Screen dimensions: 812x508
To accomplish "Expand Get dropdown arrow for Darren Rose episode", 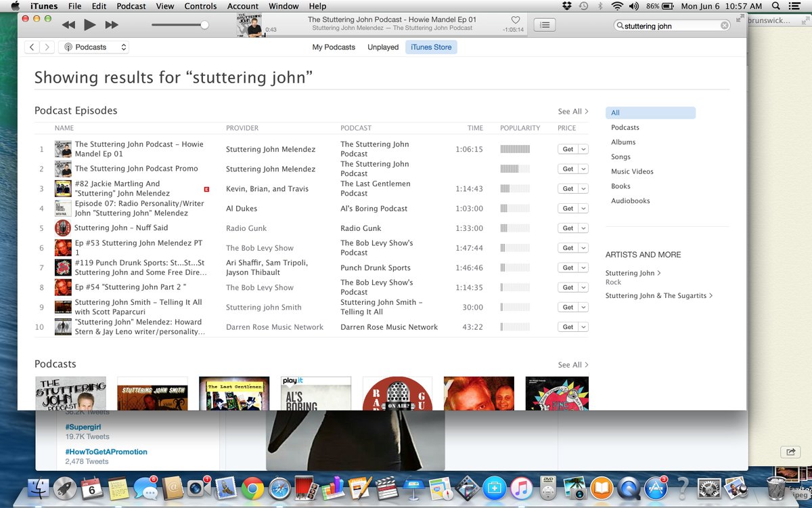I will (583, 327).
